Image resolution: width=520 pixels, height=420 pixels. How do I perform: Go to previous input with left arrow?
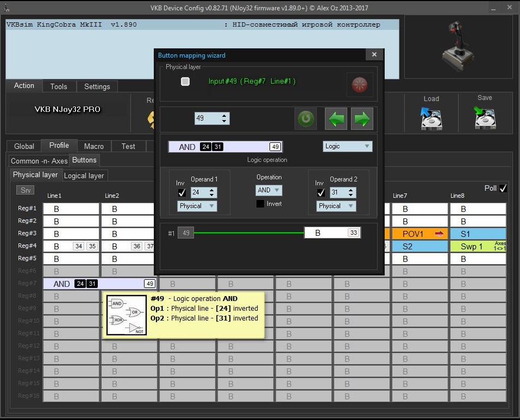click(336, 118)
